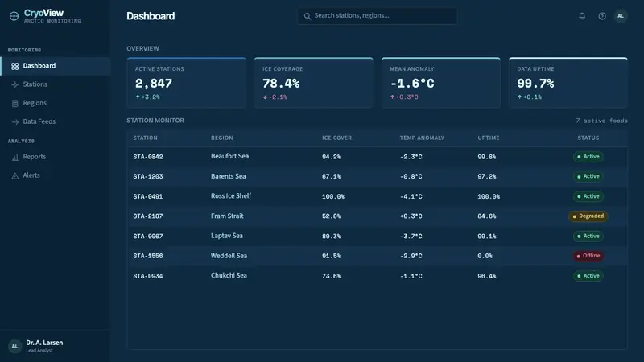Click the Stations icon in sidebar
This screenshot has width=644, height=362.
[15, 84]
